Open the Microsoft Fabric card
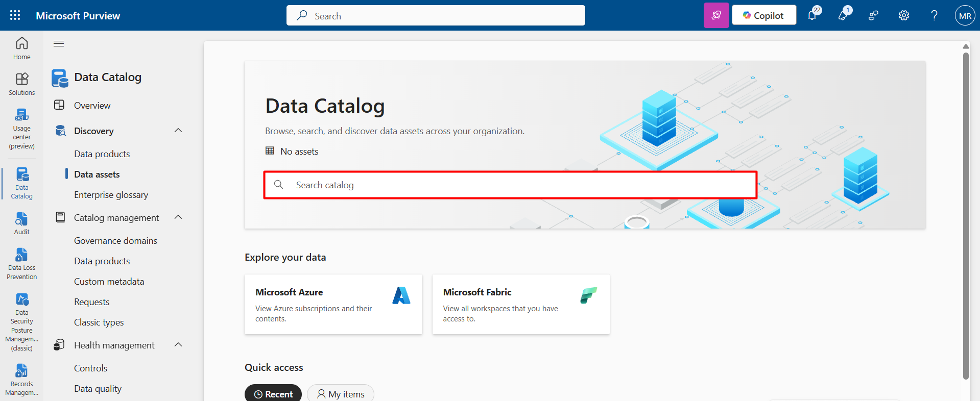Image resolution: width=980 pixels, height=401 pixels. click(x=521, y=305)
